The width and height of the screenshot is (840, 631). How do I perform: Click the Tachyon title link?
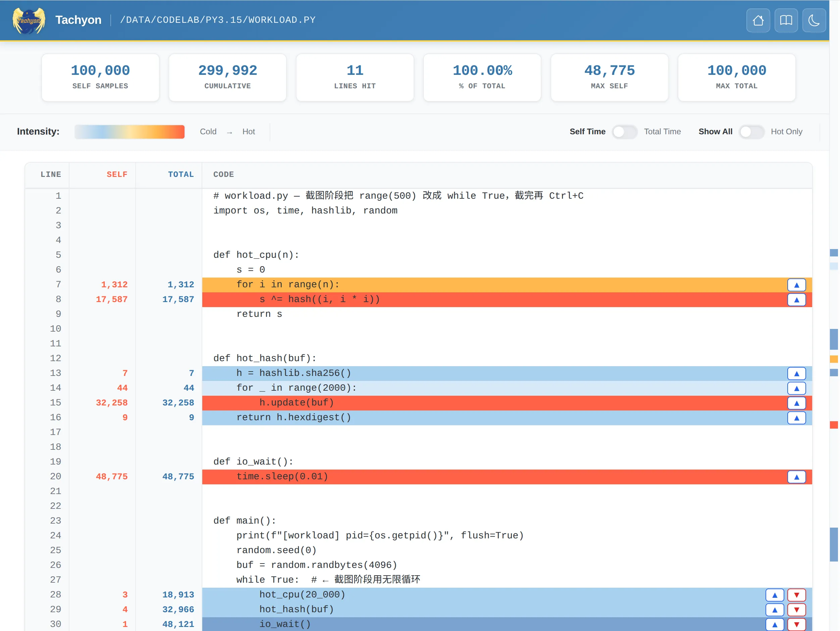78,20
